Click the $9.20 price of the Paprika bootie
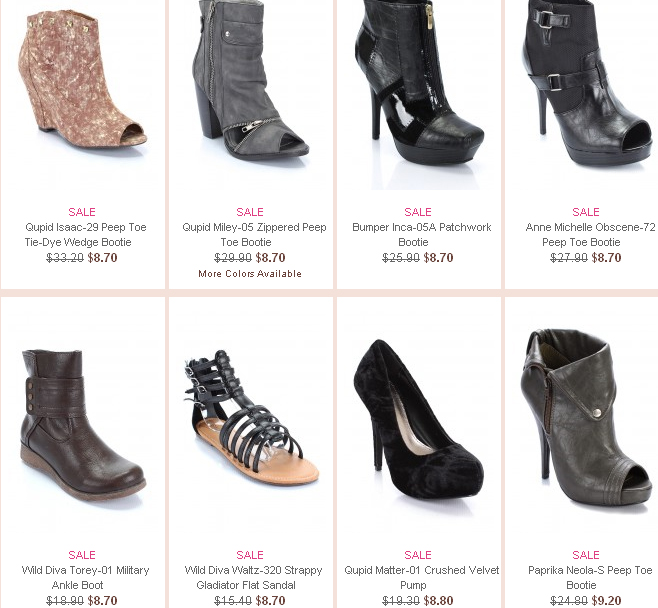 606,600
